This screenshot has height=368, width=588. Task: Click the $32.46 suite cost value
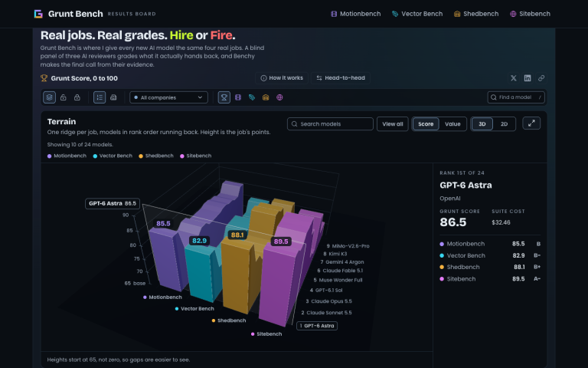(501, 222)
